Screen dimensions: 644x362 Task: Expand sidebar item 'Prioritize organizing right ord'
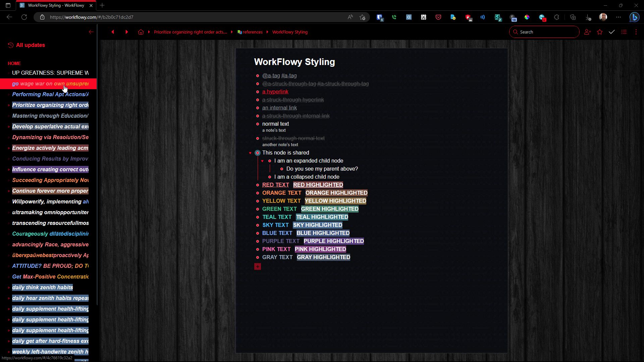[9, 105]
